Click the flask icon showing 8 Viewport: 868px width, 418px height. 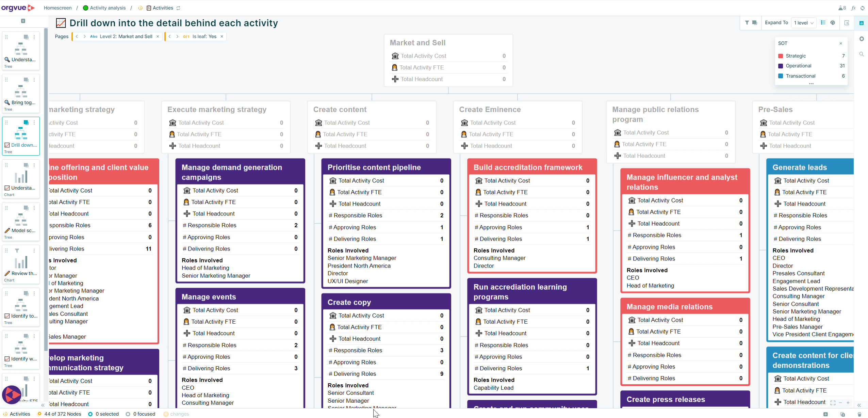click(x=842, y=8)
